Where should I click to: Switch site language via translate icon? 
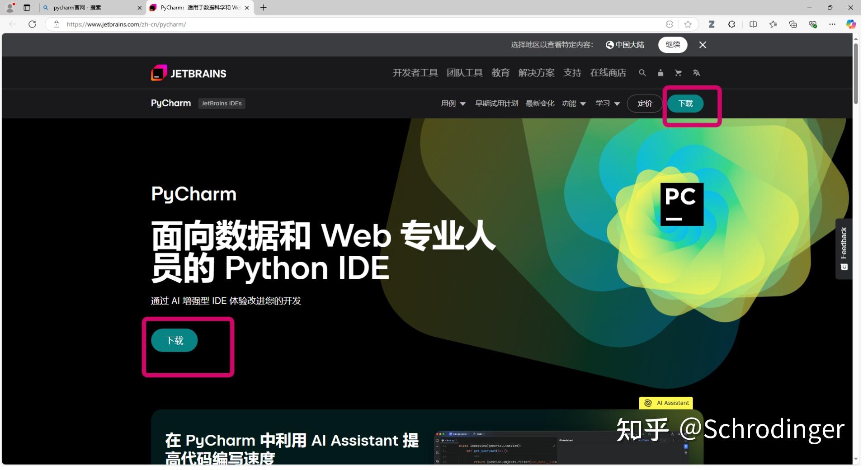point(697,73)
